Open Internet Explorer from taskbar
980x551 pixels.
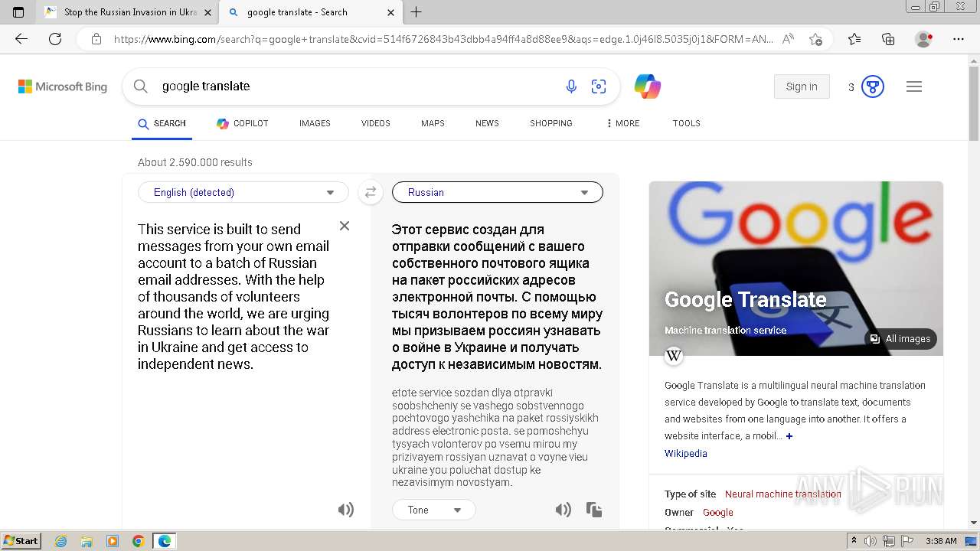click(x=61, y=541)
